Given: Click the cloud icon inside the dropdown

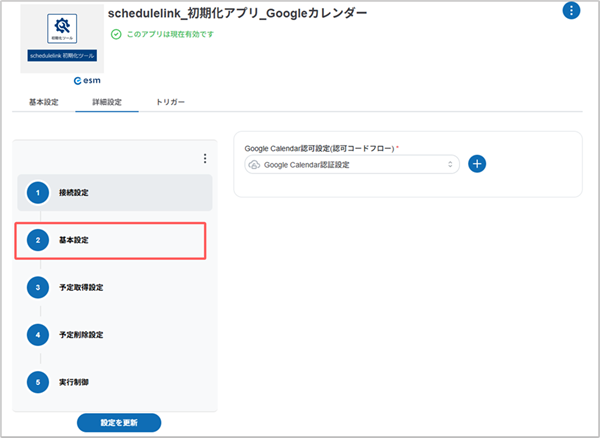Looking at the screenshot, I should click(255, 164).
